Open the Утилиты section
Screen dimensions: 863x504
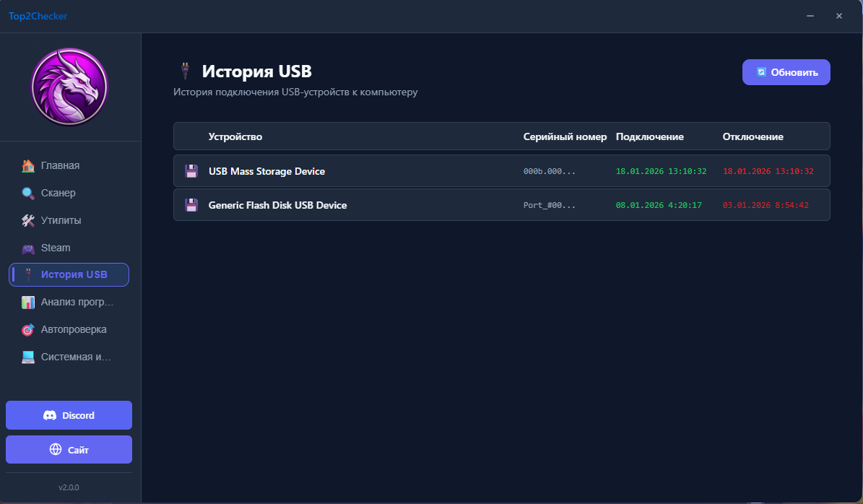(x=61, y=221)
